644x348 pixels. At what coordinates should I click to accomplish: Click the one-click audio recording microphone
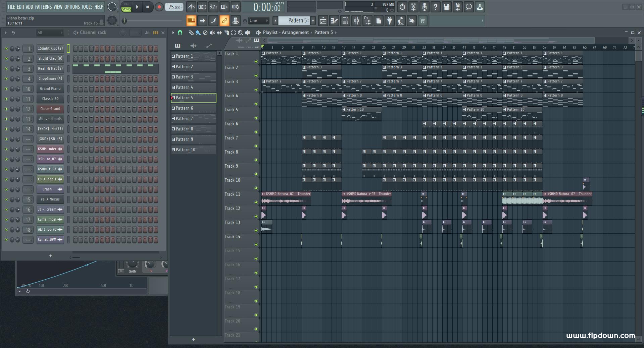[425, 7]
